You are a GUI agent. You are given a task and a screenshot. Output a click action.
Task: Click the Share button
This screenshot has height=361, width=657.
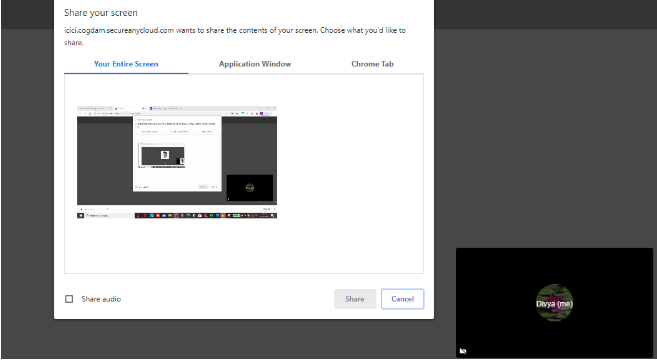pyautogui.click(x=355, y=299)
